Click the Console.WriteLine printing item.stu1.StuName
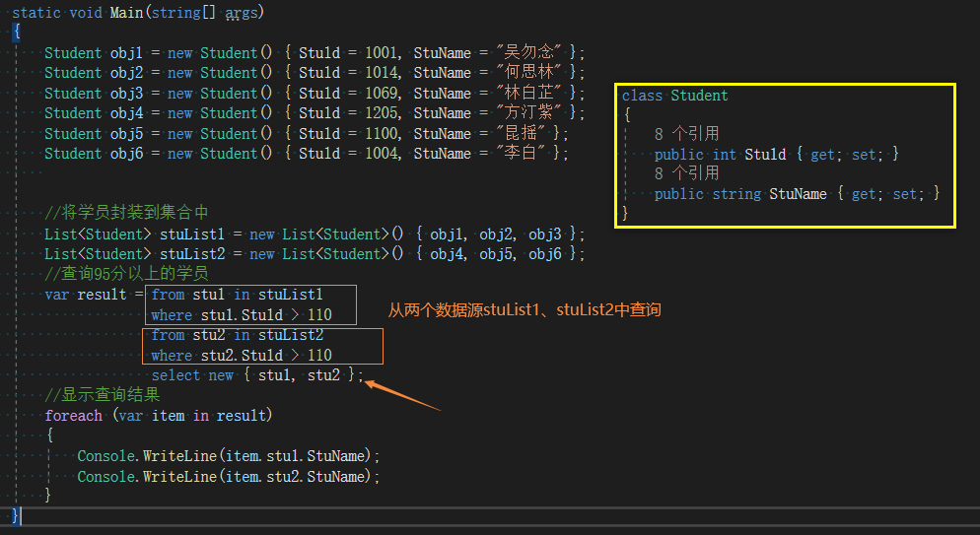Viewport: 980px width, 535px height. (228, 456)
